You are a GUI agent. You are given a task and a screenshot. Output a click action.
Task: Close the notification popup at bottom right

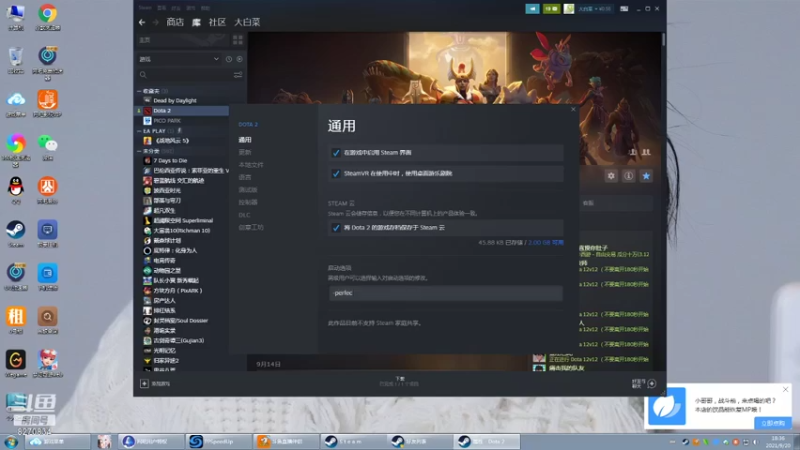pyautogui.click(x=785, y=389)
